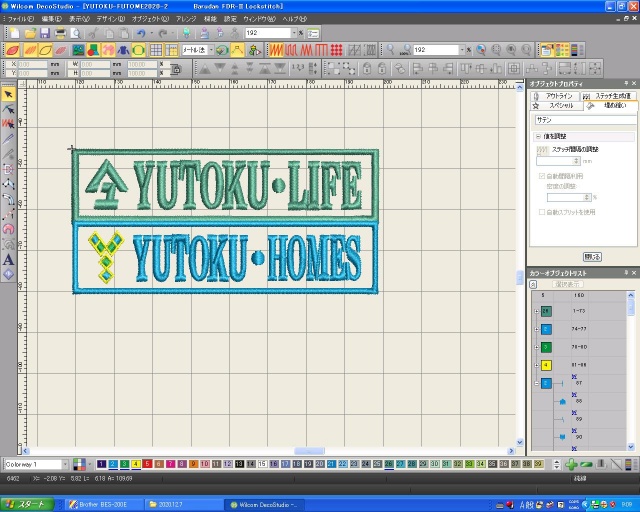
Task: Click the Undo arrow icon
Action: tap(141, 33)
